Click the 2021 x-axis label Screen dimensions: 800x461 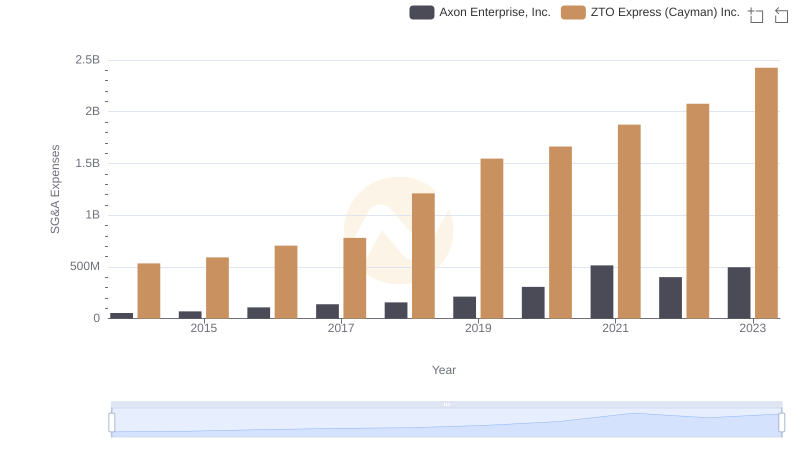pos(615,328)
